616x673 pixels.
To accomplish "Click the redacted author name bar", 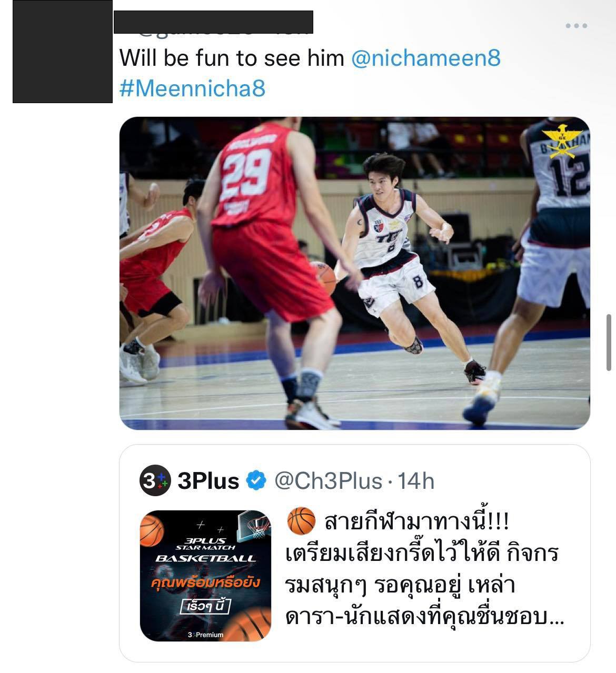I will (214, 22).
